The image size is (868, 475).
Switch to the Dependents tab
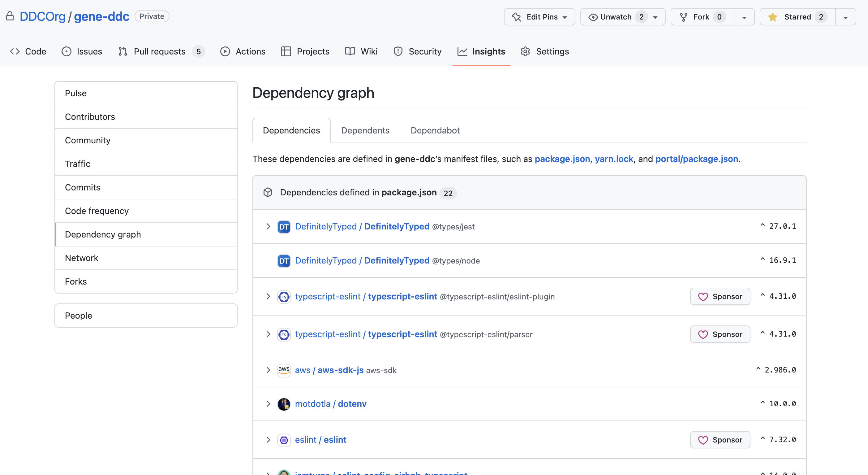pos(365,130)
